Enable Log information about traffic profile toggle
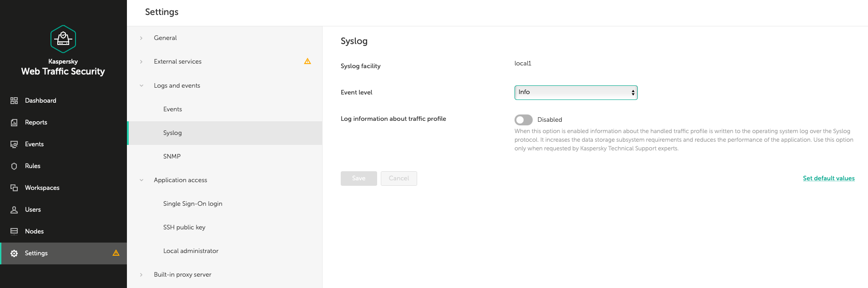This screenshot has height=288, width=868. point(523,119)
